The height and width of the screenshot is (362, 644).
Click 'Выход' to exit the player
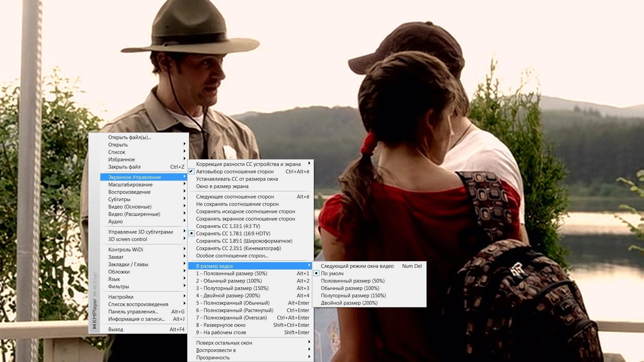[144, 329]
